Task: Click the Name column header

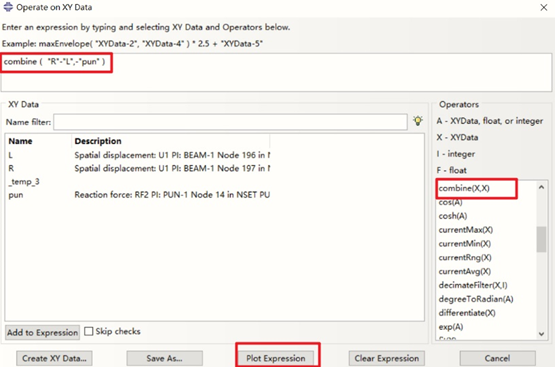Action: 38,141
